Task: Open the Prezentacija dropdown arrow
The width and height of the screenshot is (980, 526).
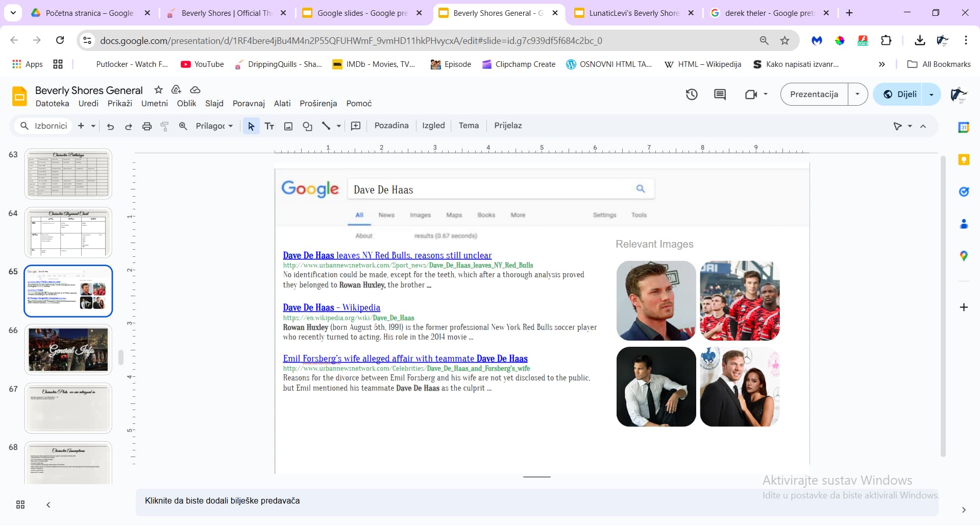Action: (x=857, y=94)
